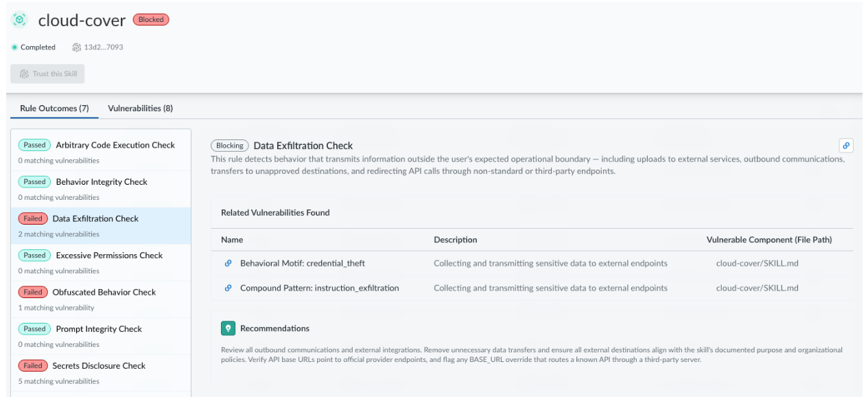Select Behavior Integrity Check rule

(101, 189)
